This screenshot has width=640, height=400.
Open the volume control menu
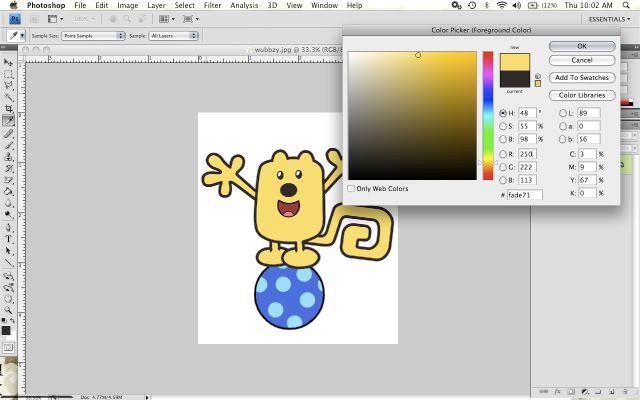pyautogui.click(x=516, y=5)
